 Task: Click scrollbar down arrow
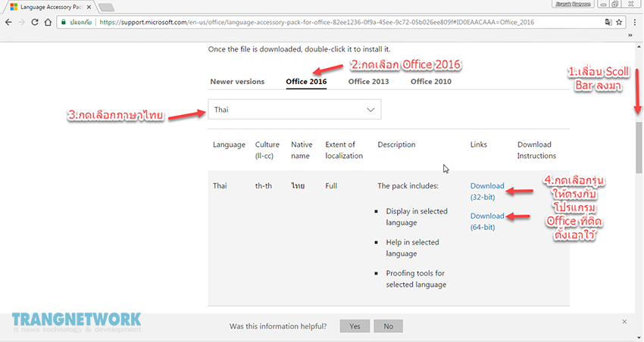tap(639, 337)
